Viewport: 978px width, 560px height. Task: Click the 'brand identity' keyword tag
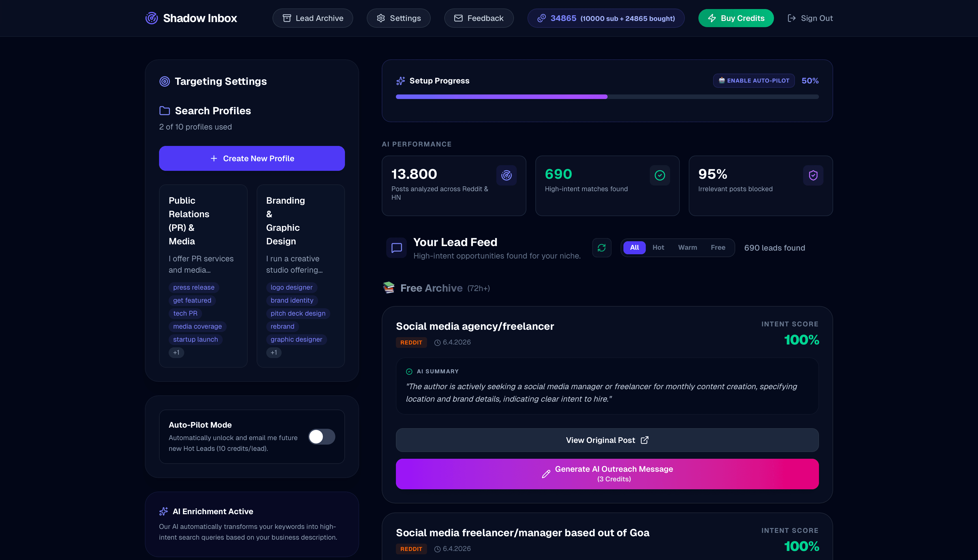292,300
